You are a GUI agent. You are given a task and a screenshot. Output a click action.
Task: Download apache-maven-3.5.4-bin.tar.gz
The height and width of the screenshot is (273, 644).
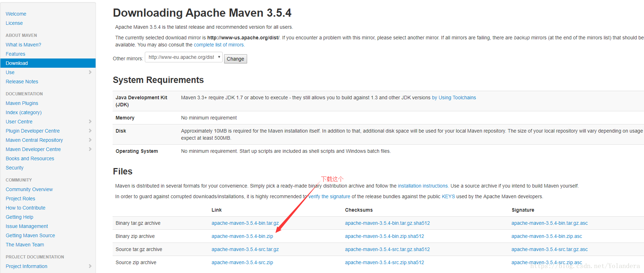245,223
